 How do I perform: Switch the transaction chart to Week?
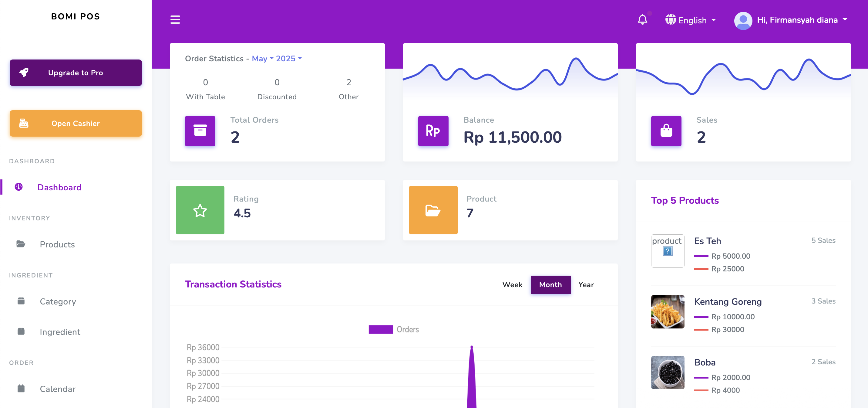tap(512, 284)
